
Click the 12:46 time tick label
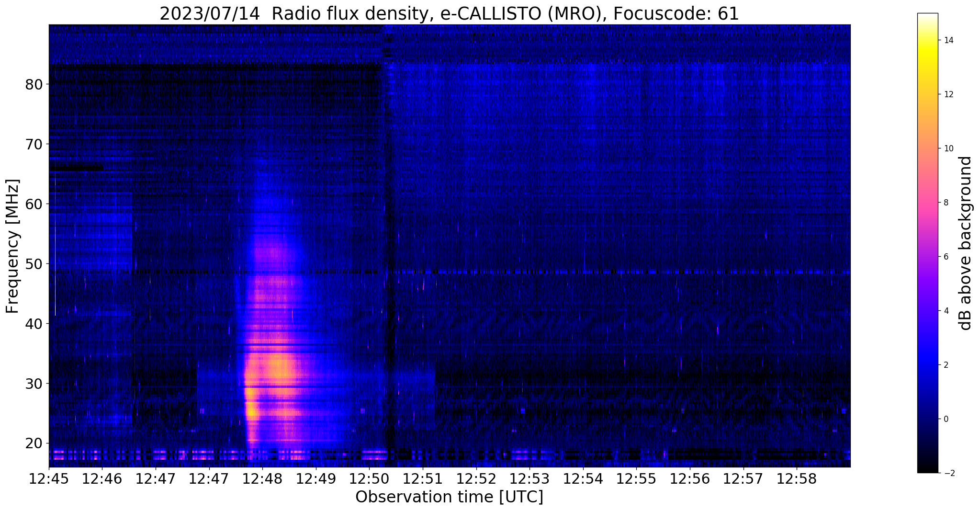[102, 479]
